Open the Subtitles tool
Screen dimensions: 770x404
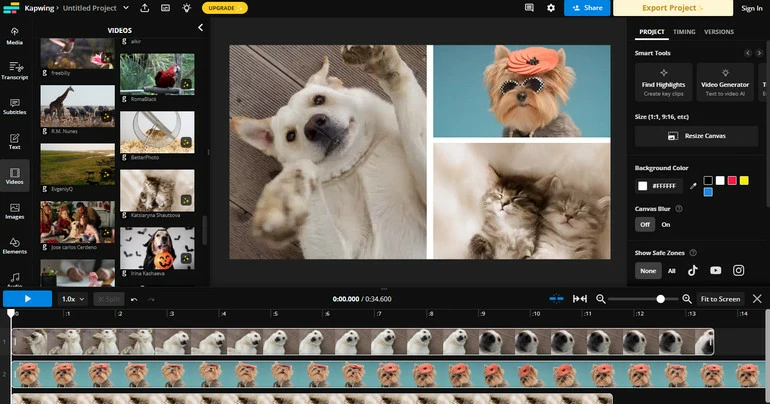(x=15, y=106)
